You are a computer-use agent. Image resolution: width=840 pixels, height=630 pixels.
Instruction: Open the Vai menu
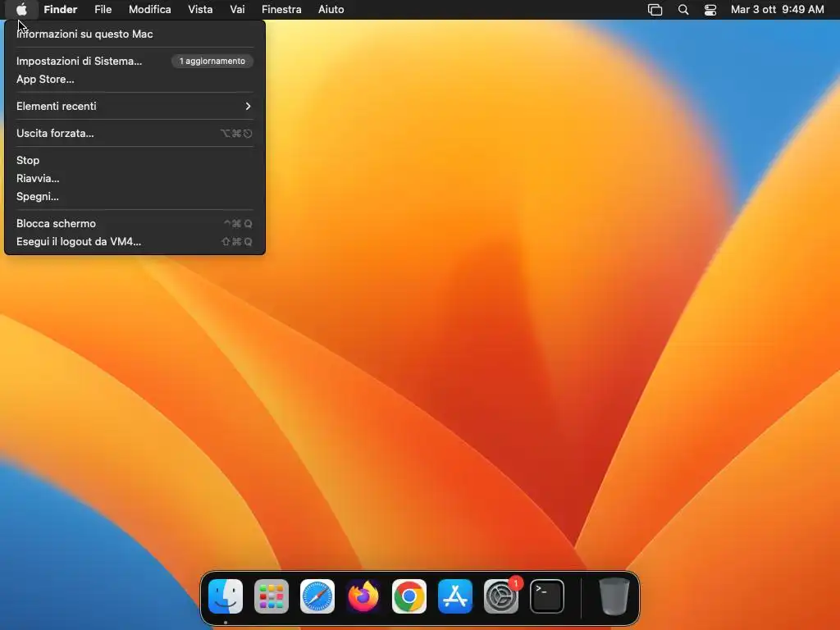[x=237, y=10]
